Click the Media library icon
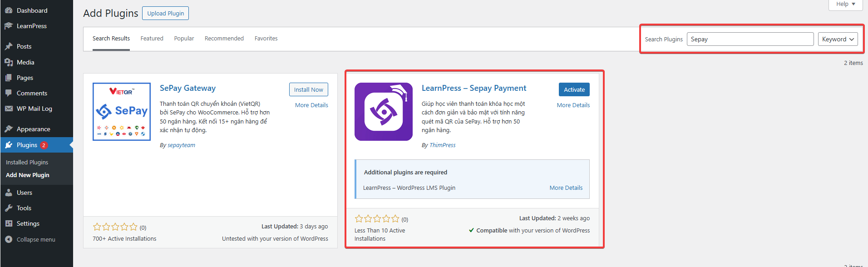This screenshot has height=267, width=868. [9, 62]
